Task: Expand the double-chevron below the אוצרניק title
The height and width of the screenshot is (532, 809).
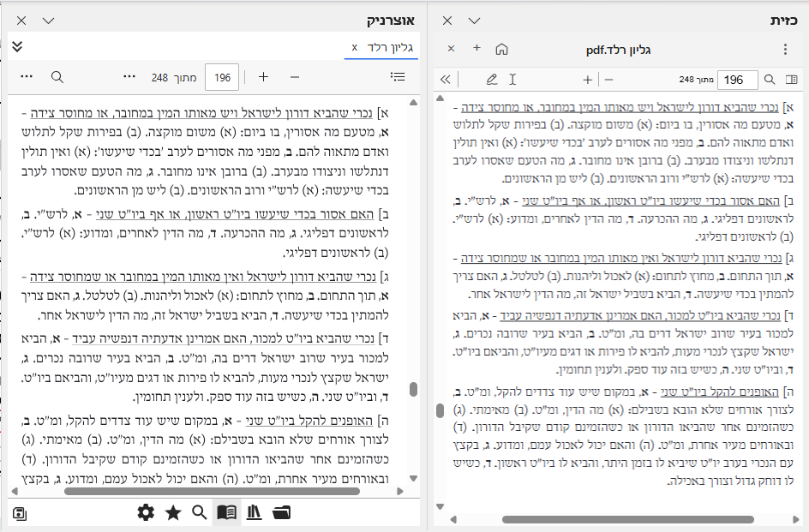Action: (x=17, y=48)
